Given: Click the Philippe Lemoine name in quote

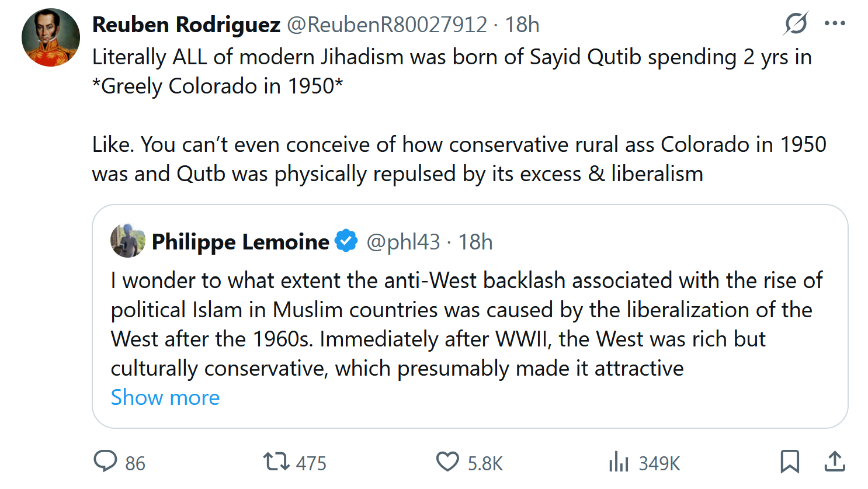Looking at the screenshot, I should (241, 242).
